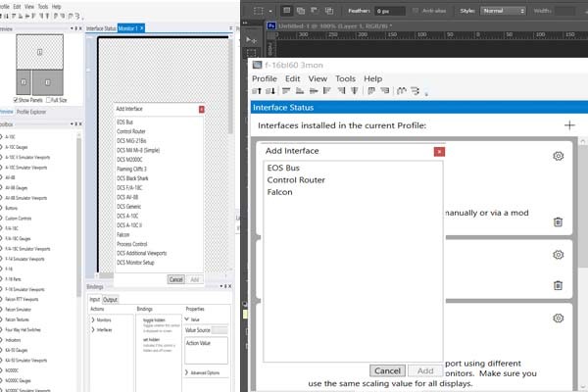Click distribute vertically icon in enlarged Helios toolbar

(x=385, y=91)
